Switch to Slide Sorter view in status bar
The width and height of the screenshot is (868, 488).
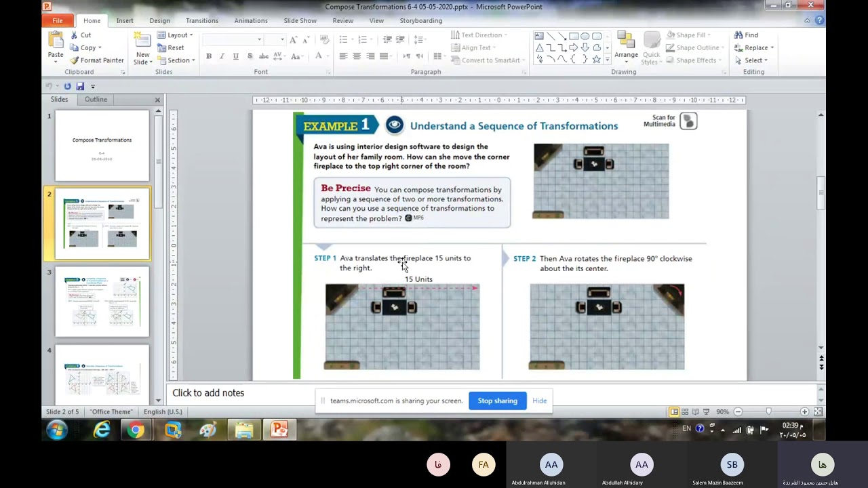click(x=685, y=411)
